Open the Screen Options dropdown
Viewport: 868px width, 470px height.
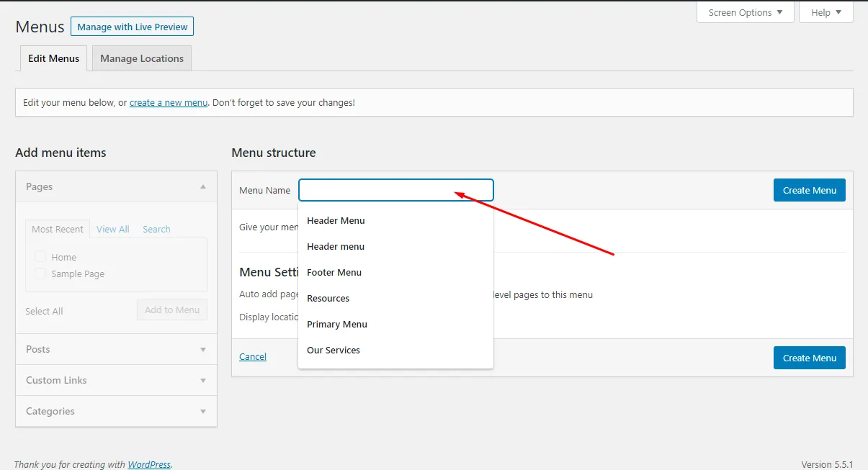[x=745, y=12]
